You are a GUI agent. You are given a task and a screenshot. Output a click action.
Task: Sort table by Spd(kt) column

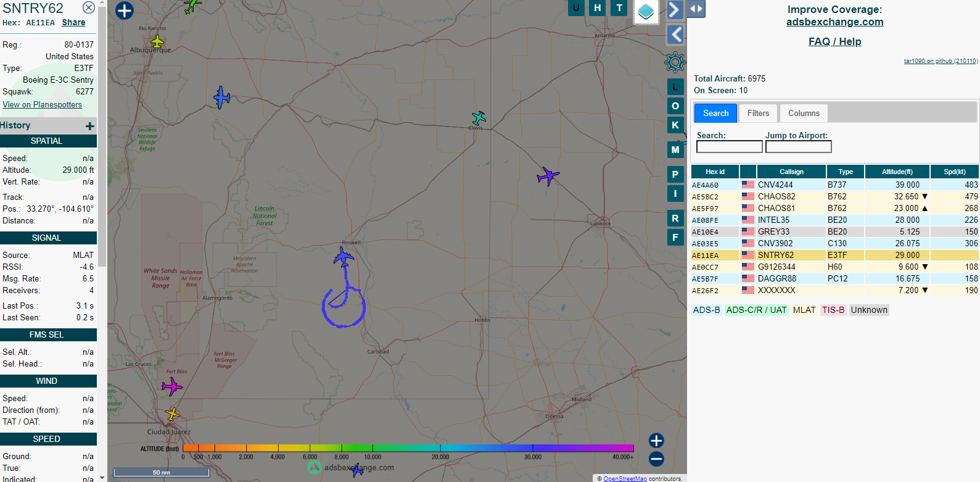click(954, 172)
